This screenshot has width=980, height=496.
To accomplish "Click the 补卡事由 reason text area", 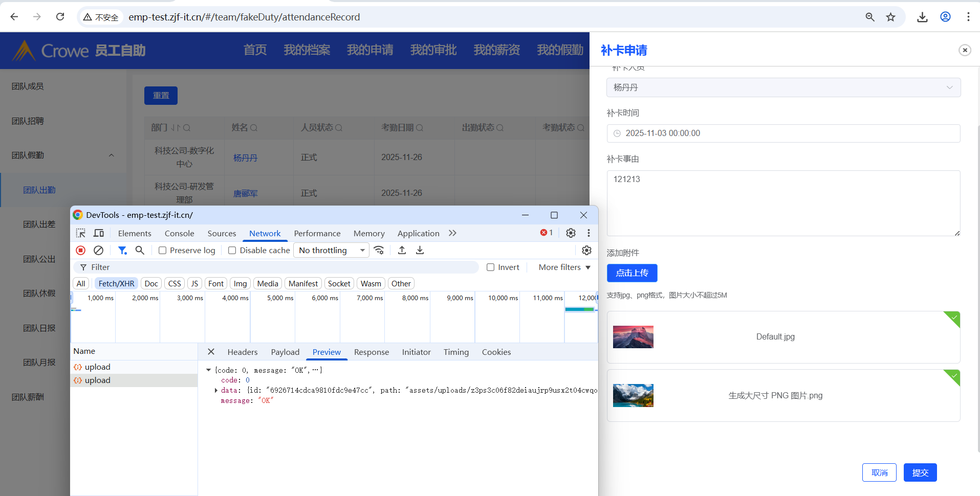I will [x=783, y=203].
